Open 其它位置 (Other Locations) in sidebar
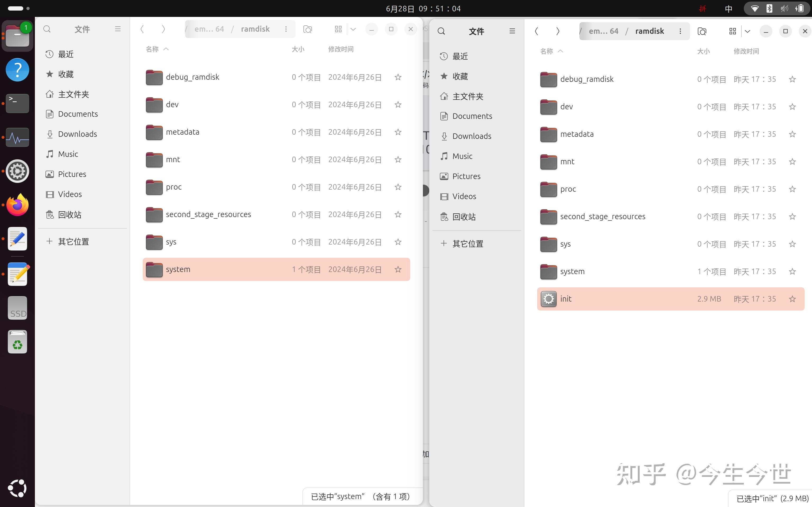This screenshot has width=812, height=507. point(73,241)
